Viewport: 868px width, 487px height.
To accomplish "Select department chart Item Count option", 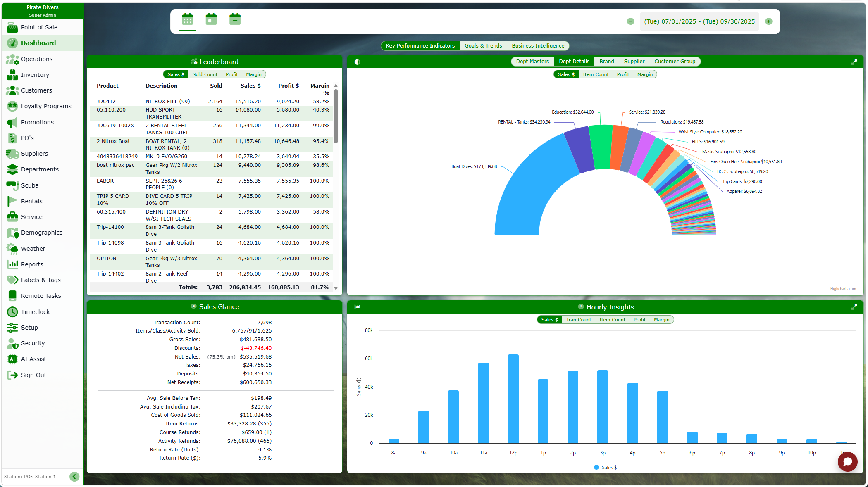I will (596, 74).
